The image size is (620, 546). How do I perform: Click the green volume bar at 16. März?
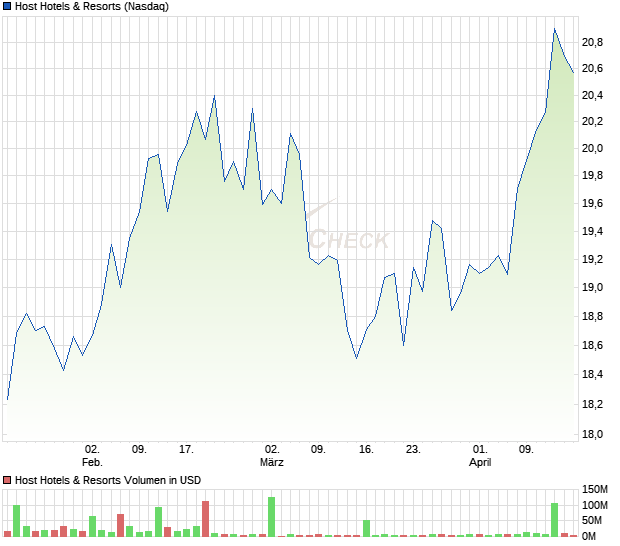366,528
